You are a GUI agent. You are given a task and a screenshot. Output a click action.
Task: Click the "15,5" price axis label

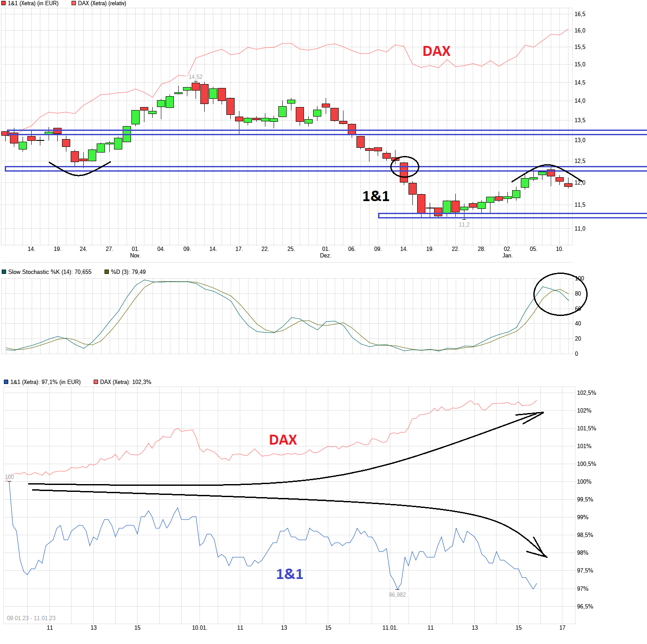pos(580,47)
